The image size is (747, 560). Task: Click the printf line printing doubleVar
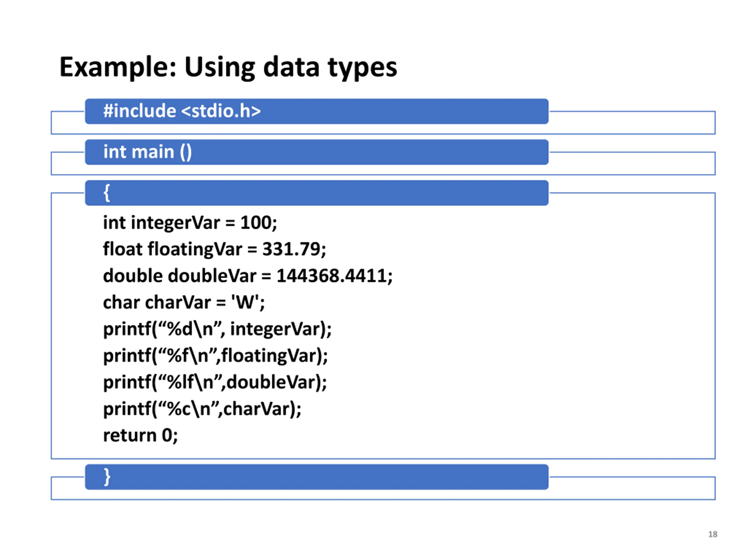click(215, 382)
